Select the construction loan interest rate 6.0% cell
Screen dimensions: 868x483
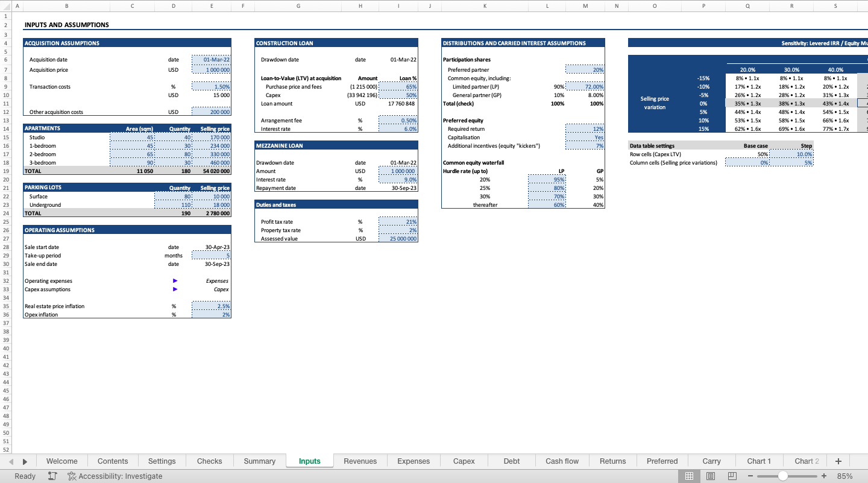tap(398, 129)
